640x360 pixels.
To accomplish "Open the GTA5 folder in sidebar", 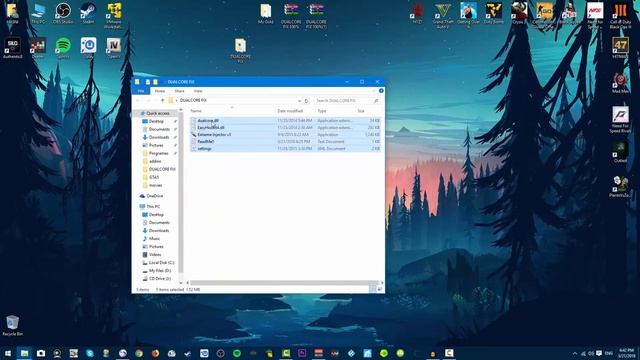I will tap(154, 177).
